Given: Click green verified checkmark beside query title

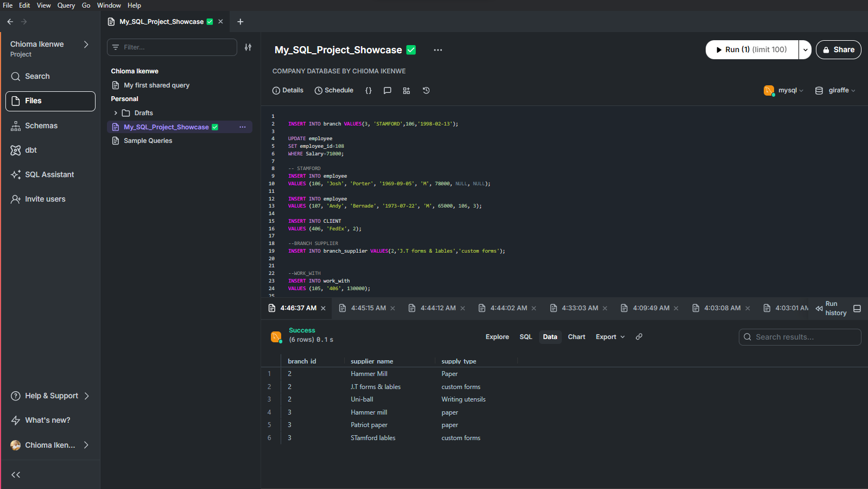Looking at the screenshot, I should tap(411, 50).
